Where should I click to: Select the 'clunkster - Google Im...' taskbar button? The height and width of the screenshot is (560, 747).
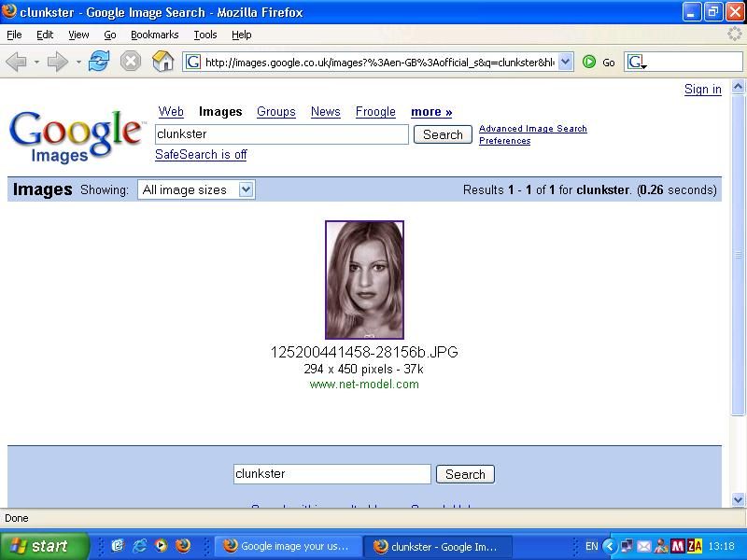coord(437,546)
